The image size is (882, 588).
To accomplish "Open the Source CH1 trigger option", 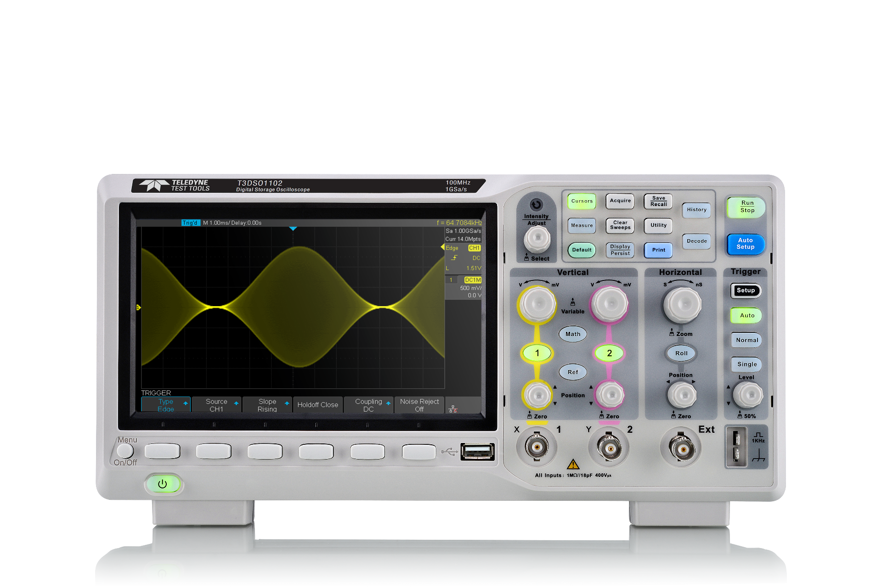I will pos(216,404).
